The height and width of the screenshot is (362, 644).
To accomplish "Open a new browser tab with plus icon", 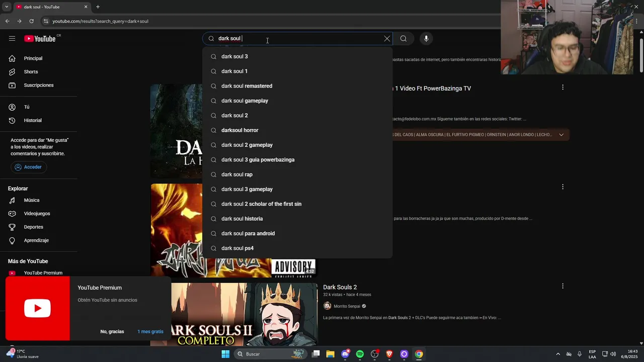I will point(98,7).
